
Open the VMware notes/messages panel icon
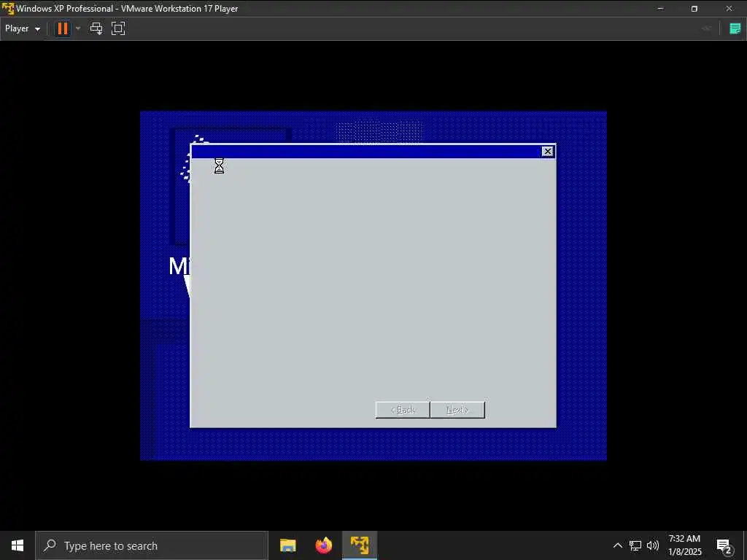point(735,28)
